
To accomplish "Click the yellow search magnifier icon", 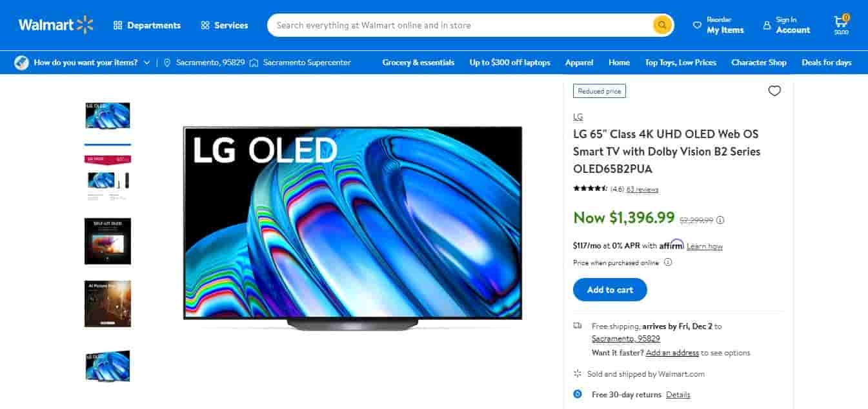I will pos(661,25).
